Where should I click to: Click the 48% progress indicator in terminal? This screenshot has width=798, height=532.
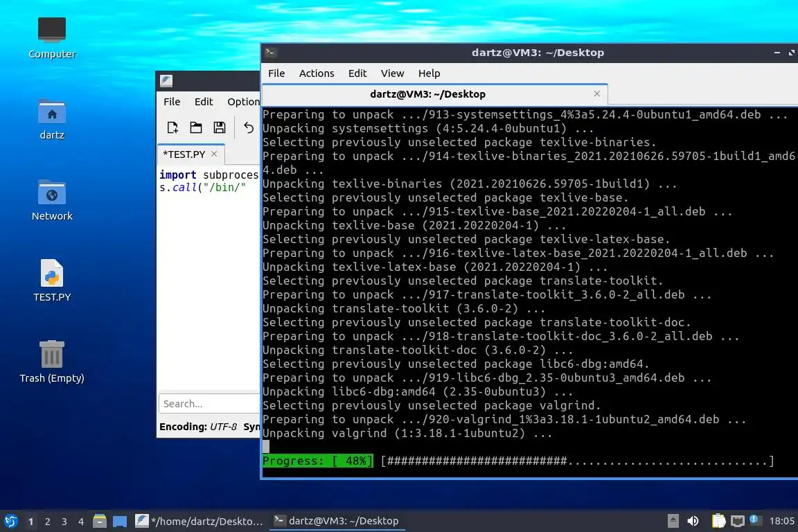[317, 461]
